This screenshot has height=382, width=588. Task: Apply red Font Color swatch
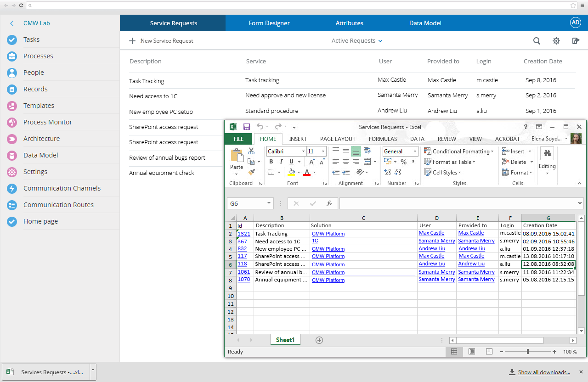[307, 173]
